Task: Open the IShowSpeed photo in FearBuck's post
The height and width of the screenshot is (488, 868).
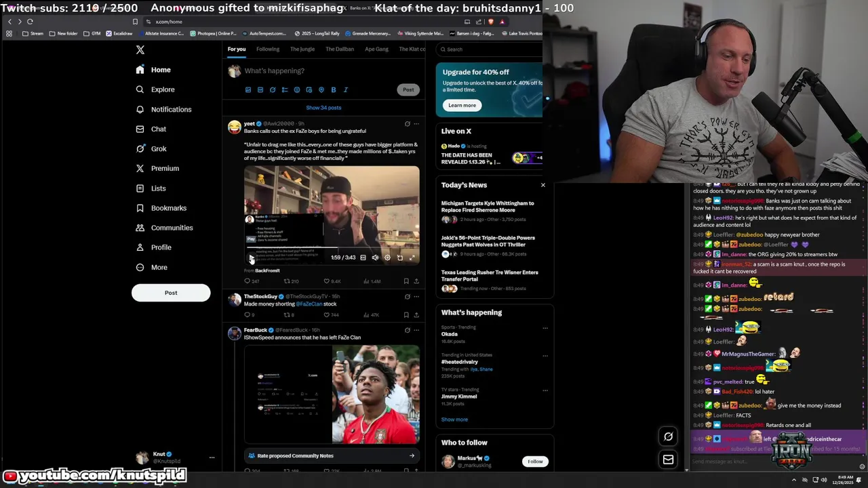Action: (x=376, y=394)
